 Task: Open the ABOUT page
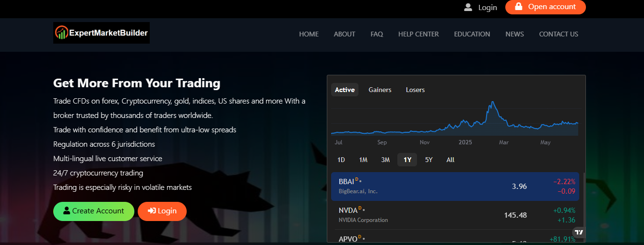[345, 34]
